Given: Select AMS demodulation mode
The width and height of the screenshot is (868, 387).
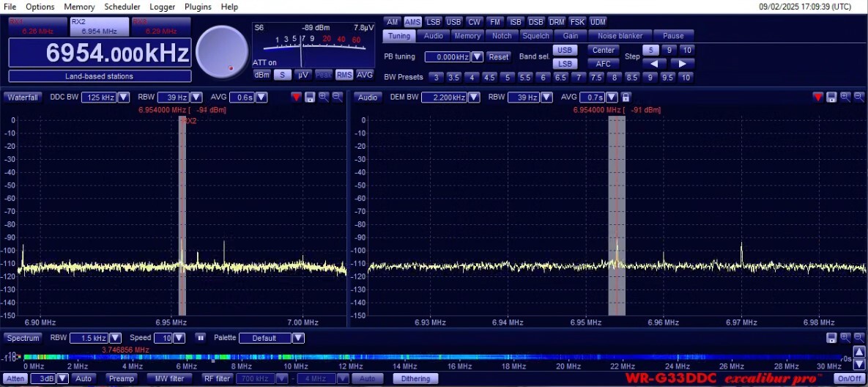Looking at the screenshot, I should point(412,22).
